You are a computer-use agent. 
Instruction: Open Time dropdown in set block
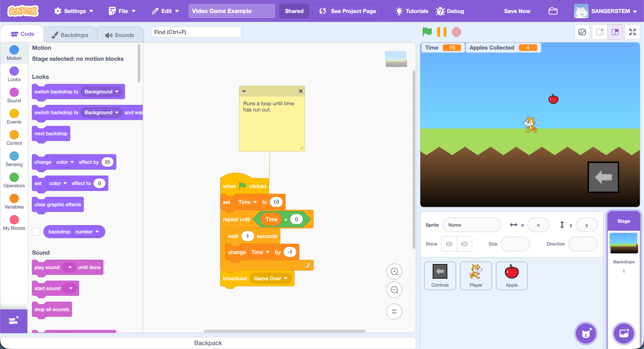click(x=247, y=202)
